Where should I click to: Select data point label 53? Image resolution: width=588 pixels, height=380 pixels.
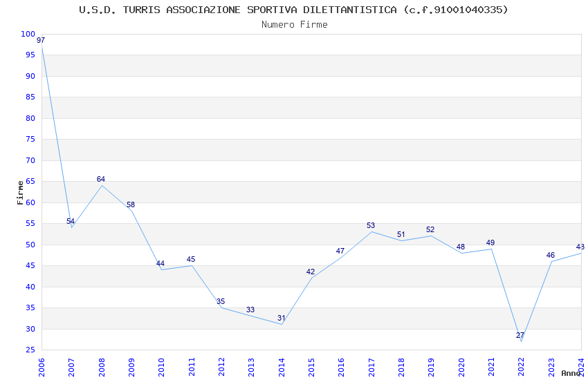(x=371, y=225)
